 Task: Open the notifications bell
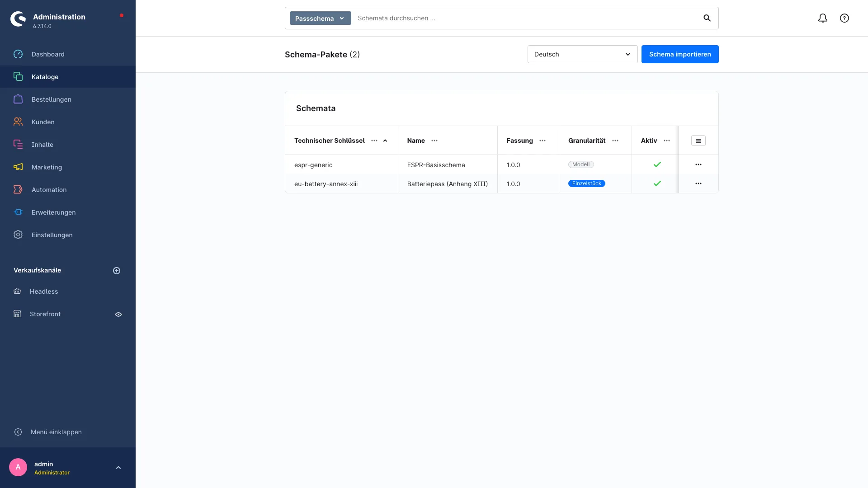tap(823, 18)
